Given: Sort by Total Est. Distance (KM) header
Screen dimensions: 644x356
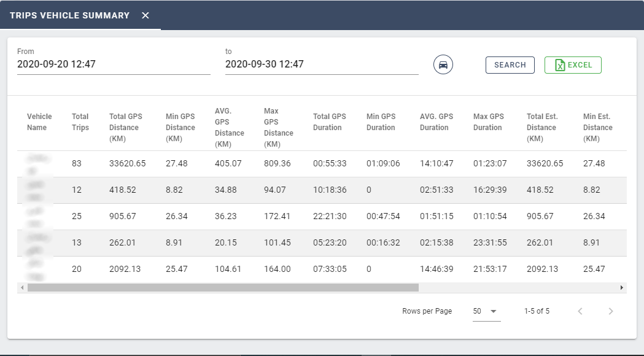Looking at the screenshot, I should (x=542, y=127).
